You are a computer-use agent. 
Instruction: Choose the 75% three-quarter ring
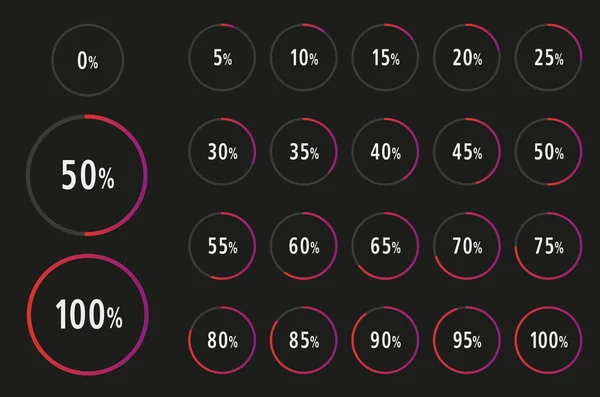click(548, 246)
